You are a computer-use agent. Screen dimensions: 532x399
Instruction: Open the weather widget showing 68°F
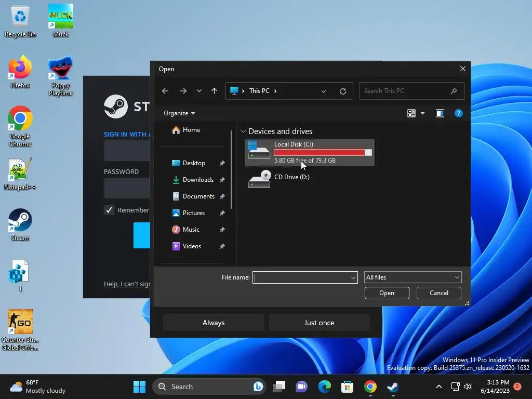click(37, 387)
